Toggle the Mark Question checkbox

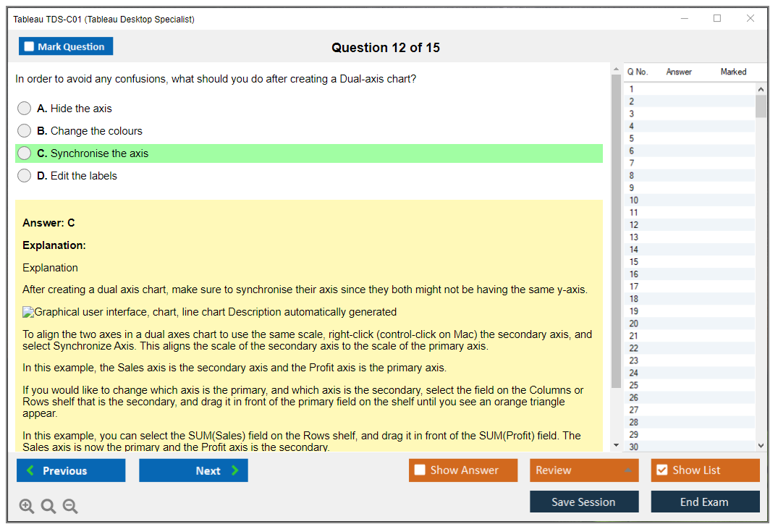[30, 47]
